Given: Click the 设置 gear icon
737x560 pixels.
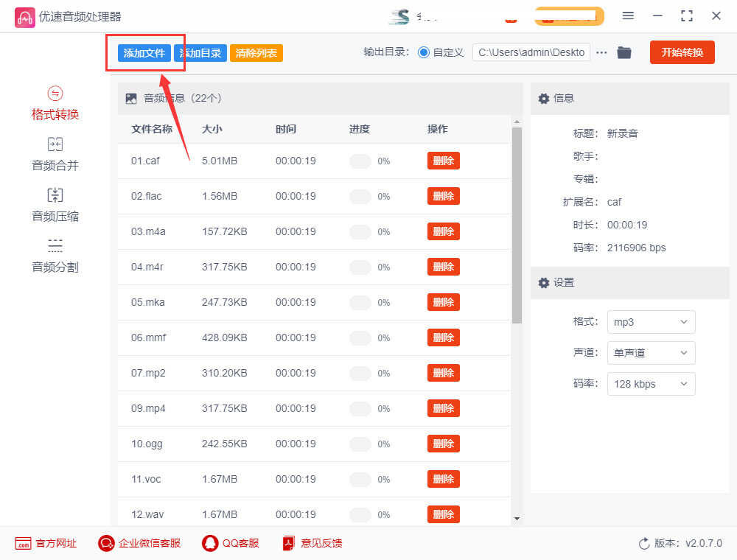Looking at the screenshot, I should click(544, 283).
